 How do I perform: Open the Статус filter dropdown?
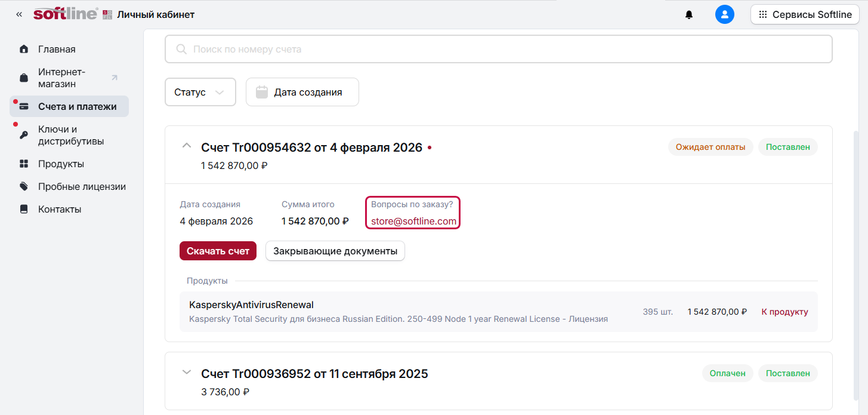point(200,92)
